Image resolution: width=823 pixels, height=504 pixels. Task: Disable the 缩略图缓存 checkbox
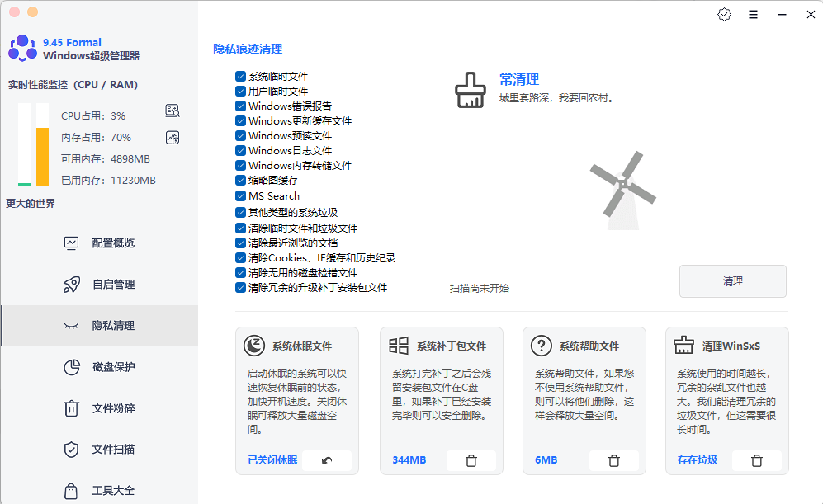(239, 180)
